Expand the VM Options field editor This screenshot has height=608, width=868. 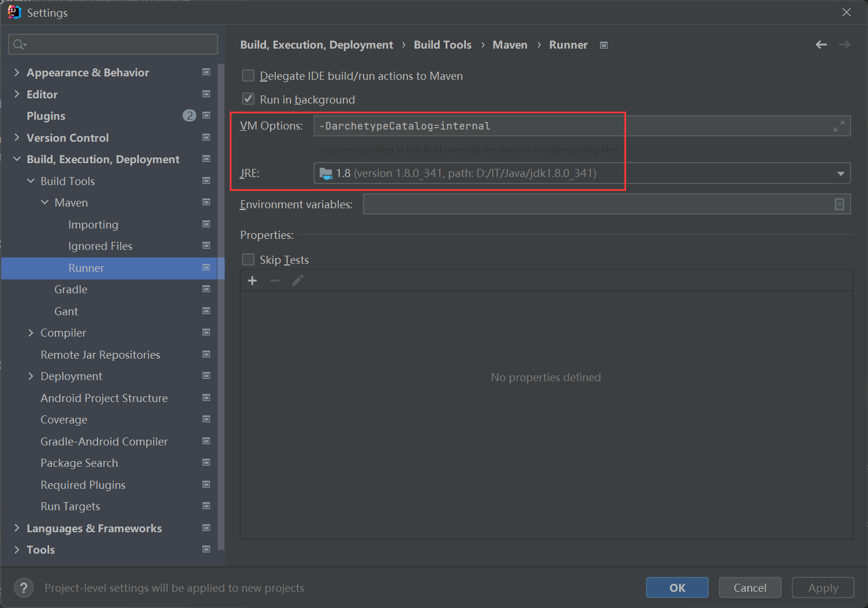pos(838,126)
